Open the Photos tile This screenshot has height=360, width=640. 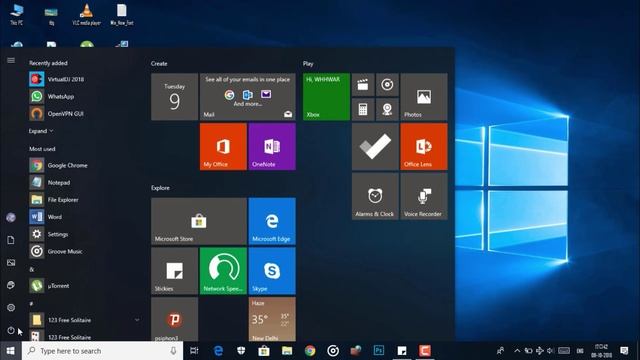tap(424, 97)
